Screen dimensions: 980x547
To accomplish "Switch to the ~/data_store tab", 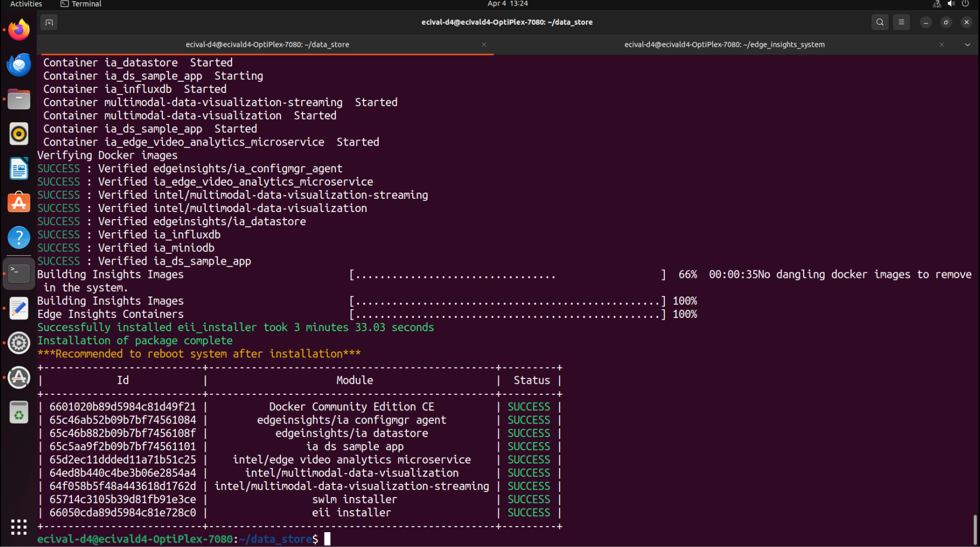I will tap(267, 44).
